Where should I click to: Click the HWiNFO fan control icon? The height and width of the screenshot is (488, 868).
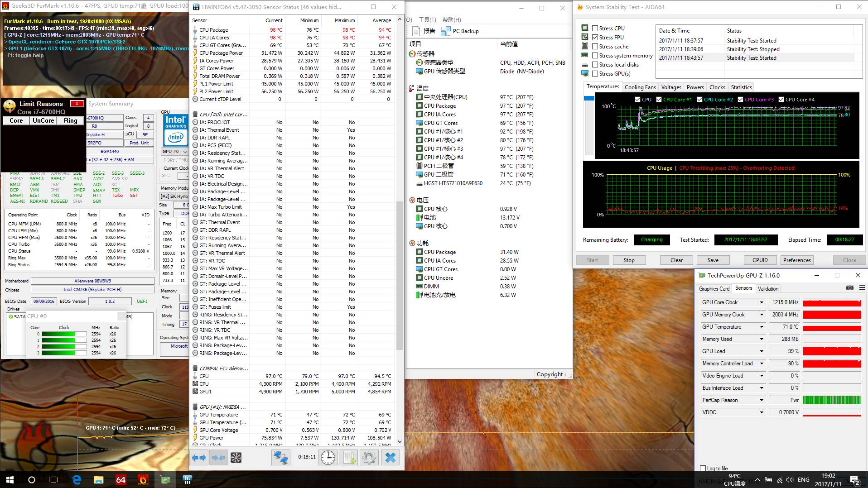pyautogui.click(x=236, y=458)
